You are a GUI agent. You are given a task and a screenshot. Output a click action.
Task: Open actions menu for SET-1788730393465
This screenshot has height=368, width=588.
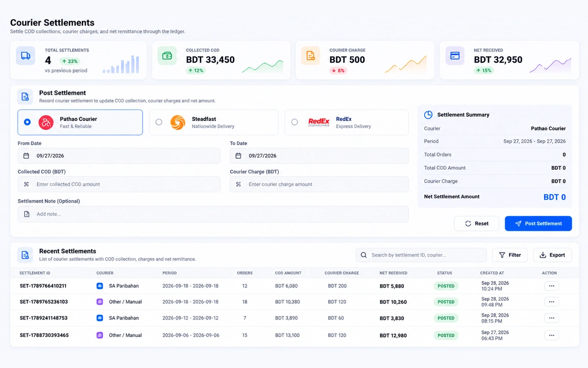tap(551, 336)
